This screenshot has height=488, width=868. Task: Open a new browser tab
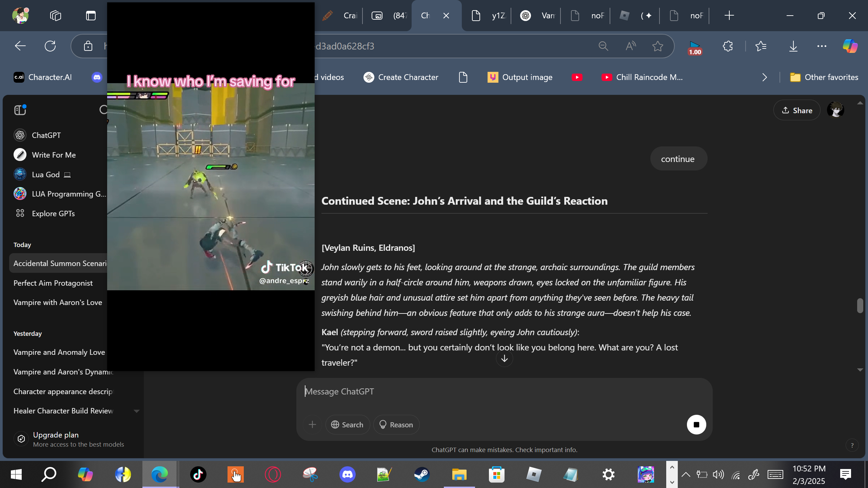click(x=729, y=16)
